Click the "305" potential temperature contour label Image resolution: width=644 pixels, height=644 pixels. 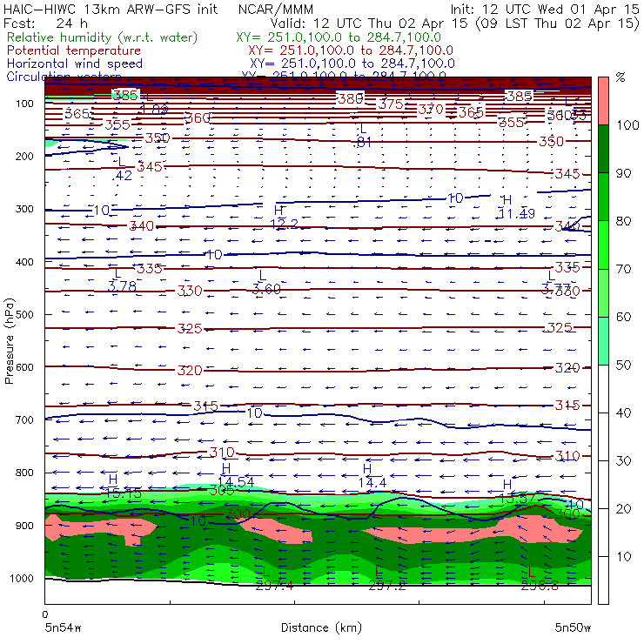point(222,490)
